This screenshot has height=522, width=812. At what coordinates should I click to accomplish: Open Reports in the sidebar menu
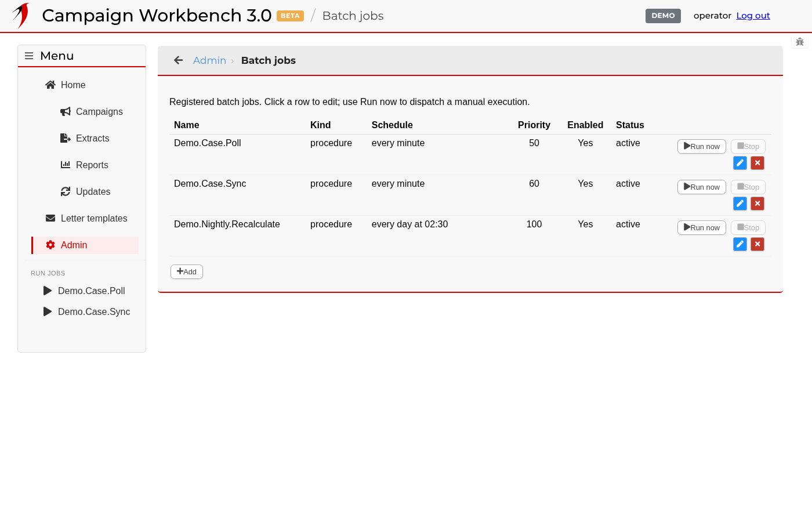coord(84,165)
